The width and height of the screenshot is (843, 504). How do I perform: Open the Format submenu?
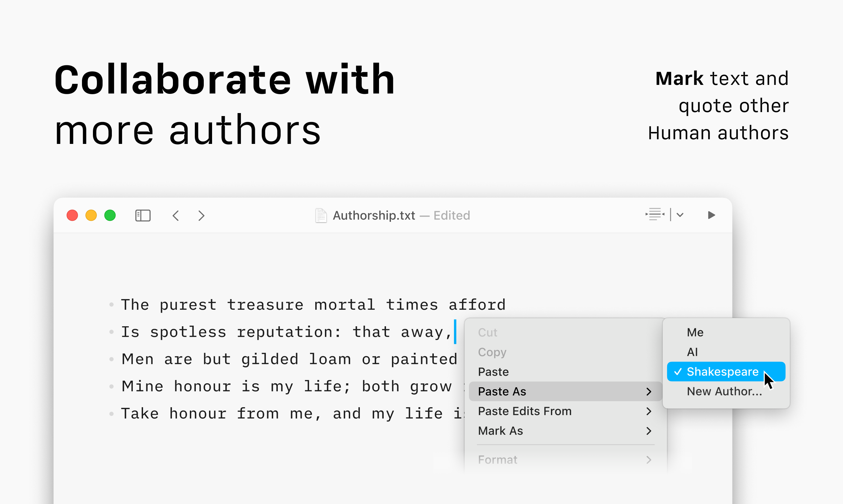[565, 460]
